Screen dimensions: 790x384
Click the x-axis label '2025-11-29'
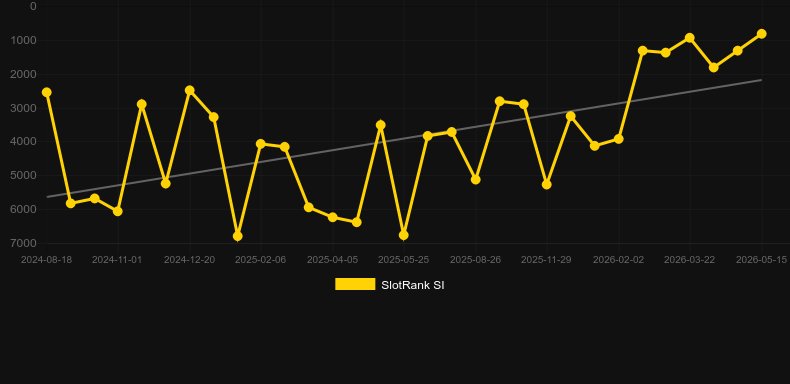coord(546,260)
